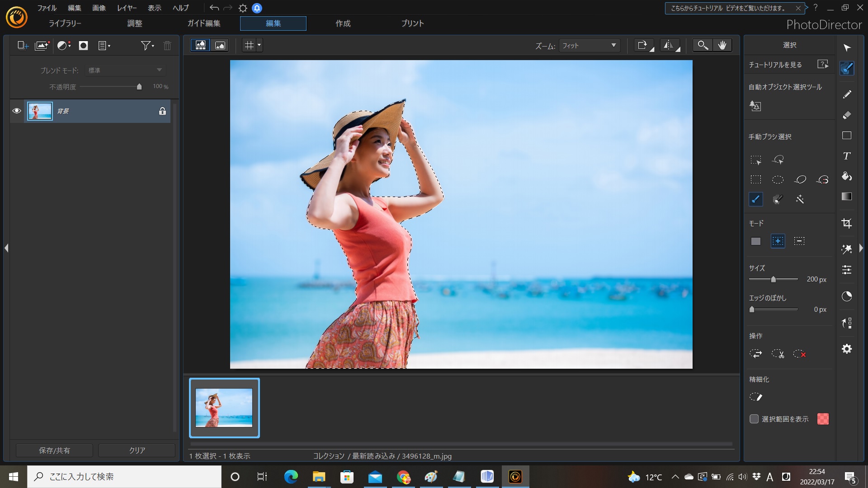Select the Crop tool

847,223
